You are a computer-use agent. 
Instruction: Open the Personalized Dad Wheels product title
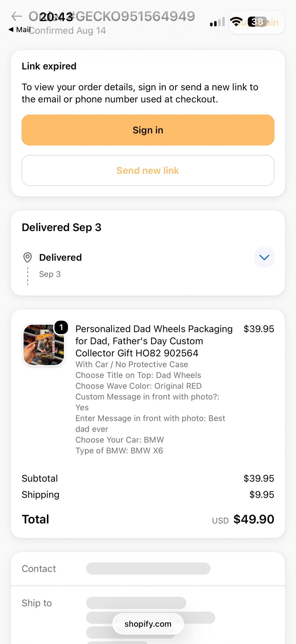154,341
